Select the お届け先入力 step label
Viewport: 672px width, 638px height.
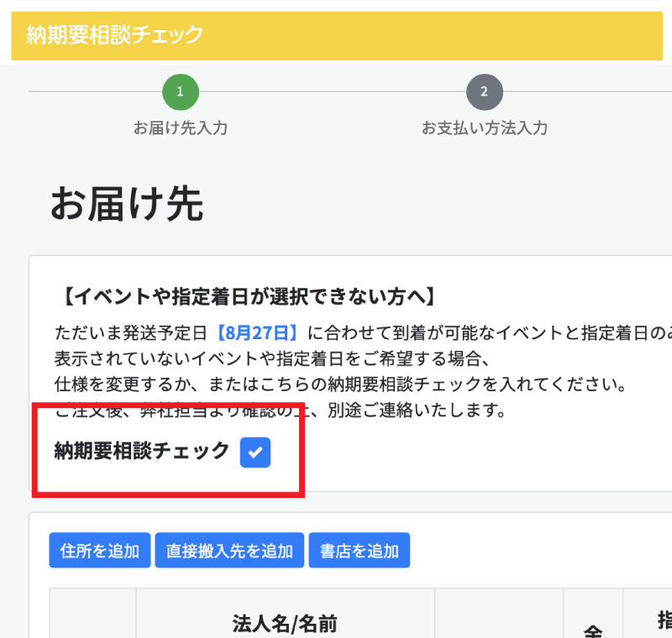tap(181, 128)
